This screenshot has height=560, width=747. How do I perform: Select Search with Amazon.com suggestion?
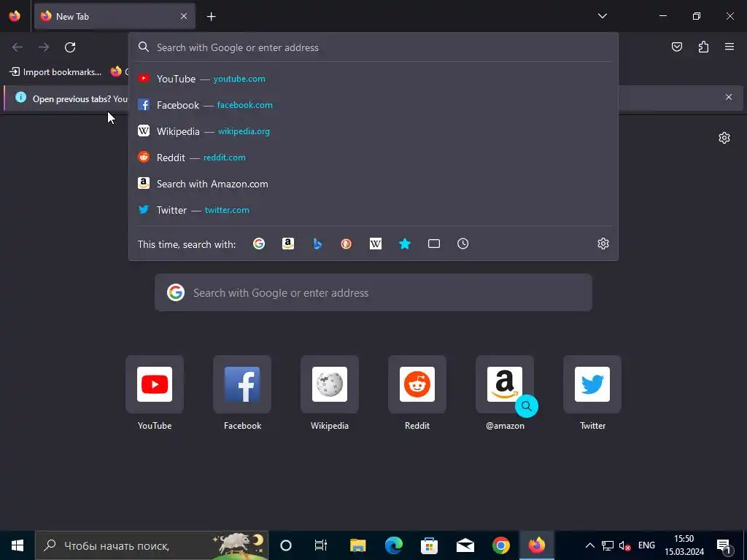point(374,184)
